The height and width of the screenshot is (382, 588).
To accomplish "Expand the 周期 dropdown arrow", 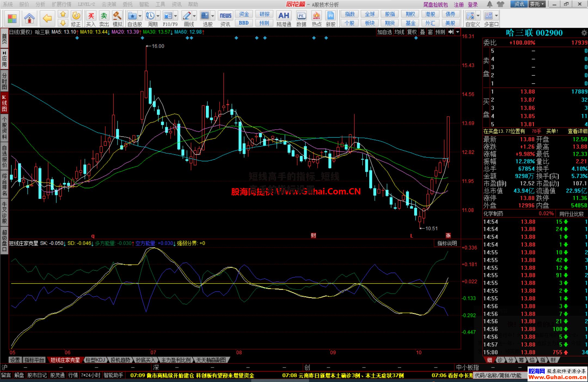I will [x=158, y=16].
